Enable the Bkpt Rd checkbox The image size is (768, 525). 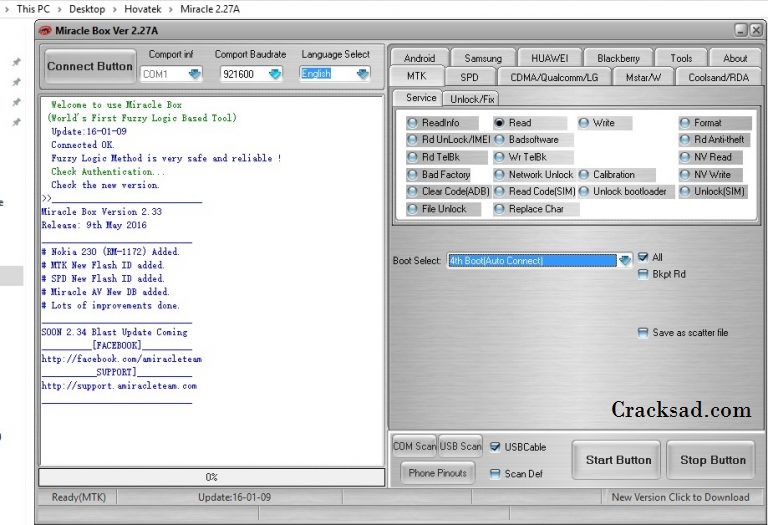(643, 274)
